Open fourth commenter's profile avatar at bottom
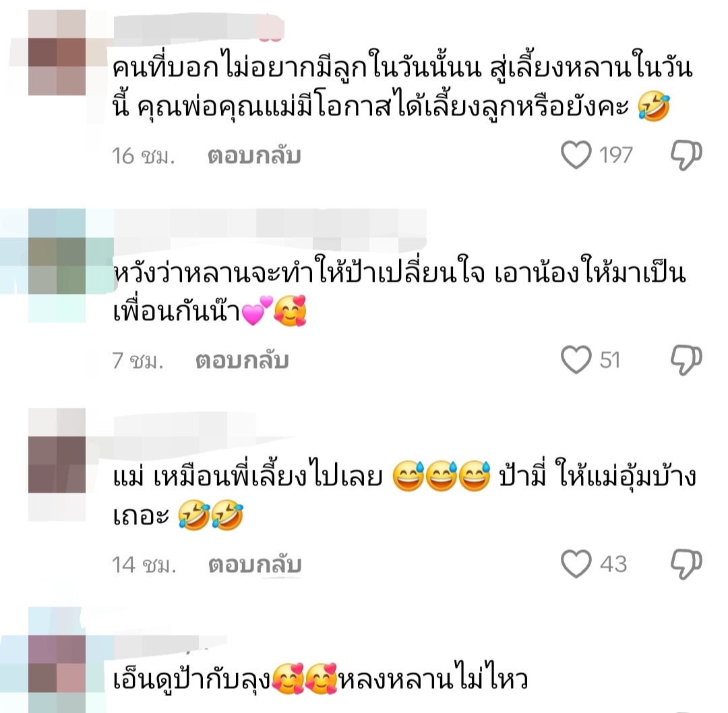This screenshot has width=728, height=713. tap(57, 663)
